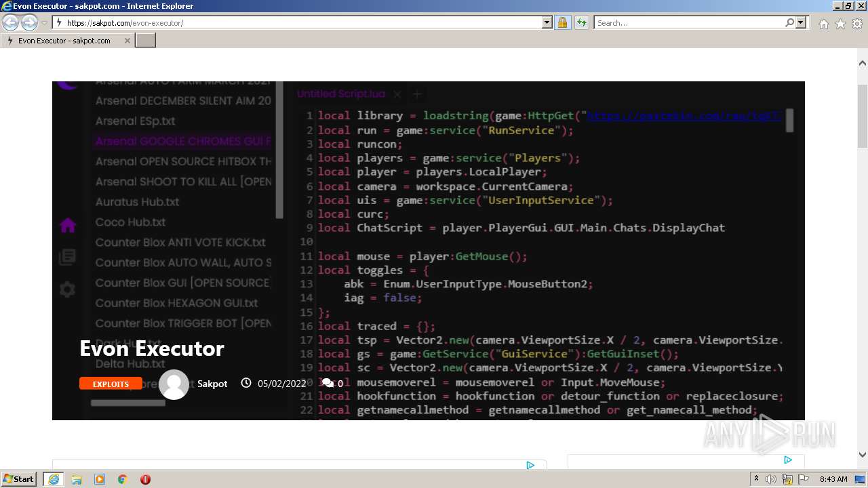Open a new blank tab
The height and width of the screenshot is (488, 868).
pyautogui.click(x=146, y=41)
